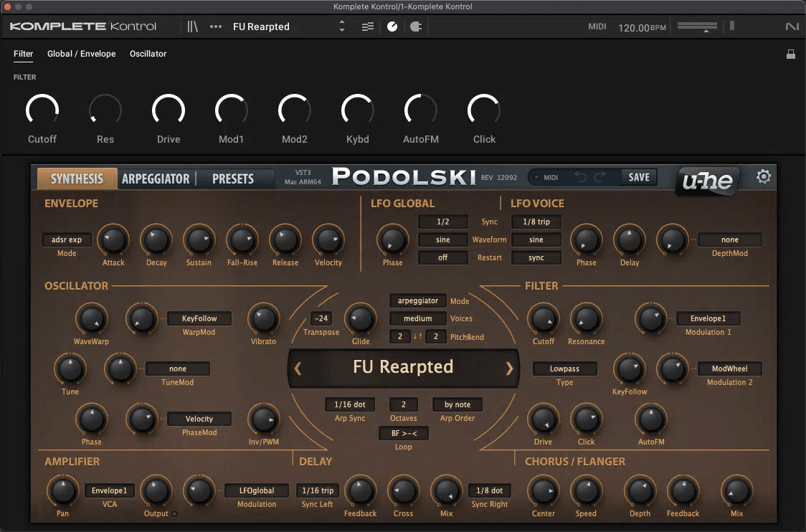The height and width of the screenshot is (532, 806).
Task: Open the Arp Order dropdown by note
Action: [x=457, y=404]
